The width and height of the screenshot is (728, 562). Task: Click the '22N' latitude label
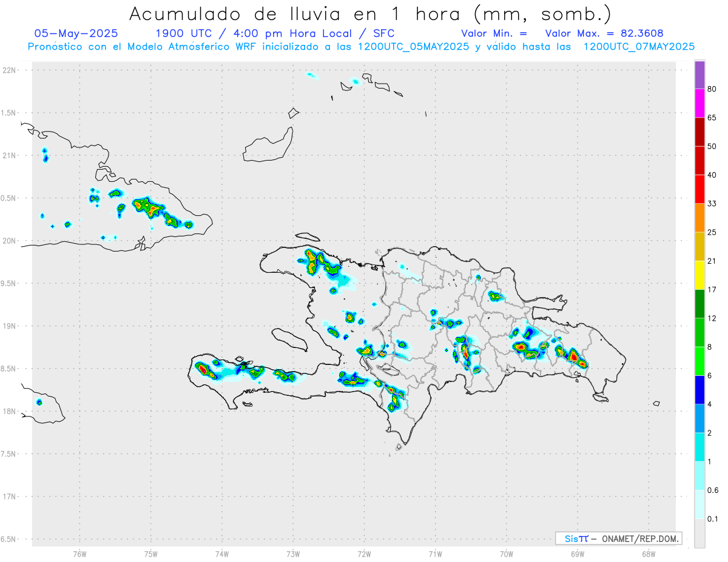10,70
